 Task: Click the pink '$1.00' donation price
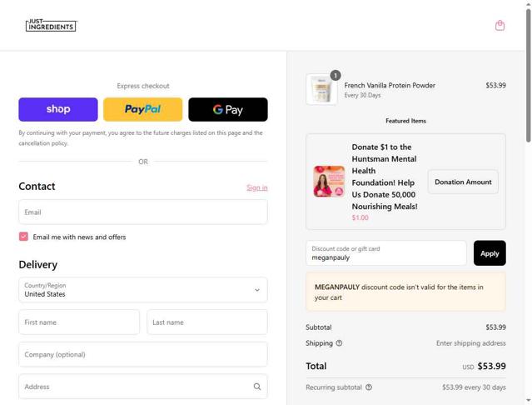point(360,217)
